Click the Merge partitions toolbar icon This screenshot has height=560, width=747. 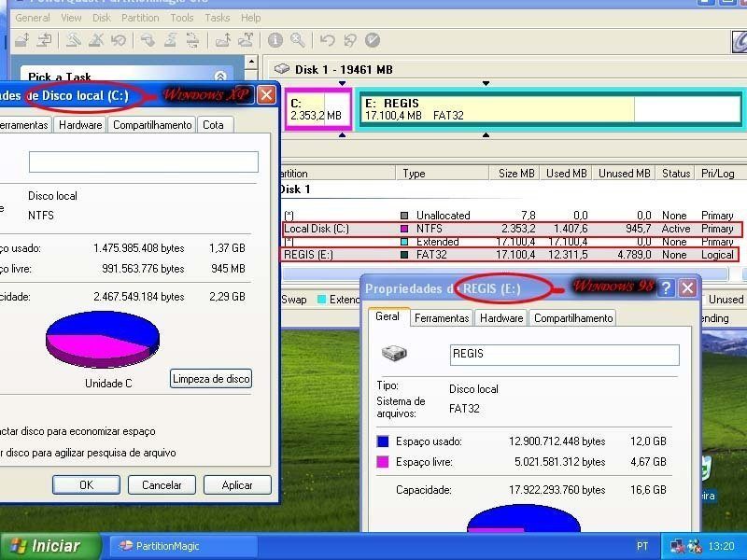222,40
